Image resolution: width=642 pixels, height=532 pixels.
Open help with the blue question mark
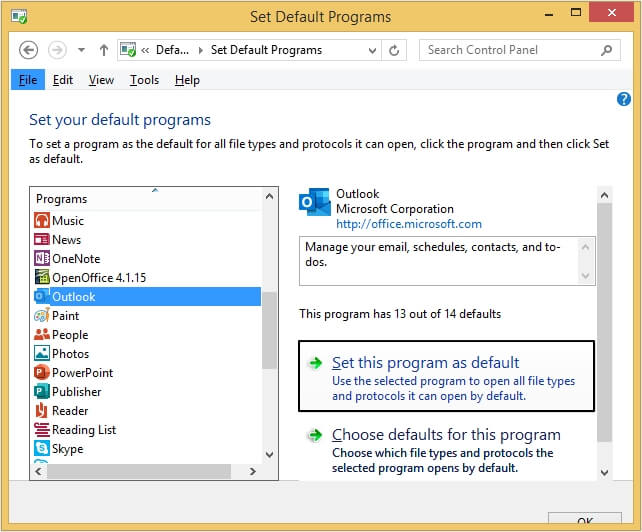coord(624,99)
